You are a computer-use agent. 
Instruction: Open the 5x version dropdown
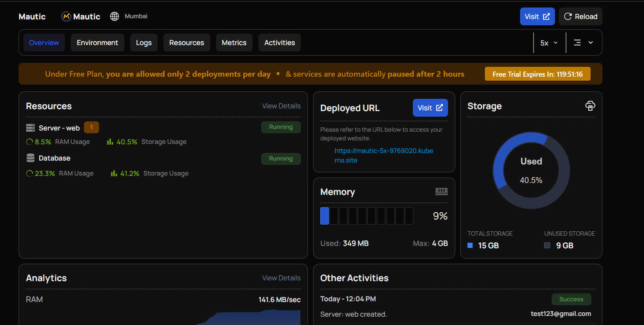pos(549,43)
